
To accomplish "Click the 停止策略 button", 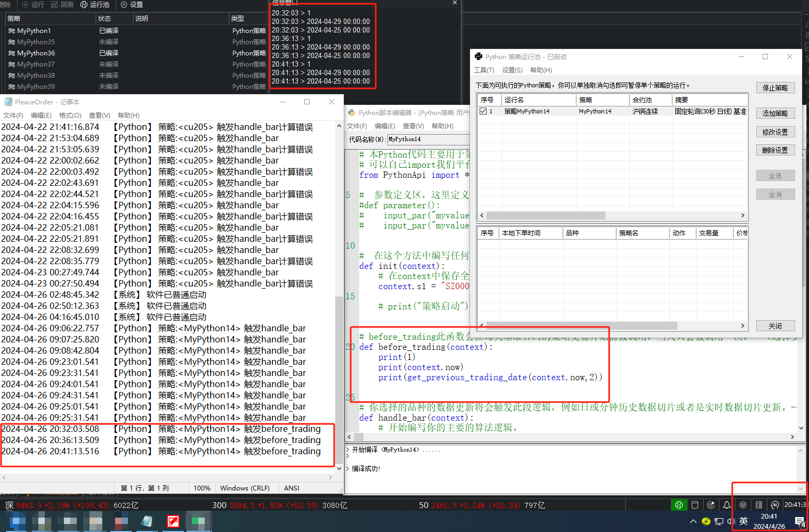I will [775, 88].
